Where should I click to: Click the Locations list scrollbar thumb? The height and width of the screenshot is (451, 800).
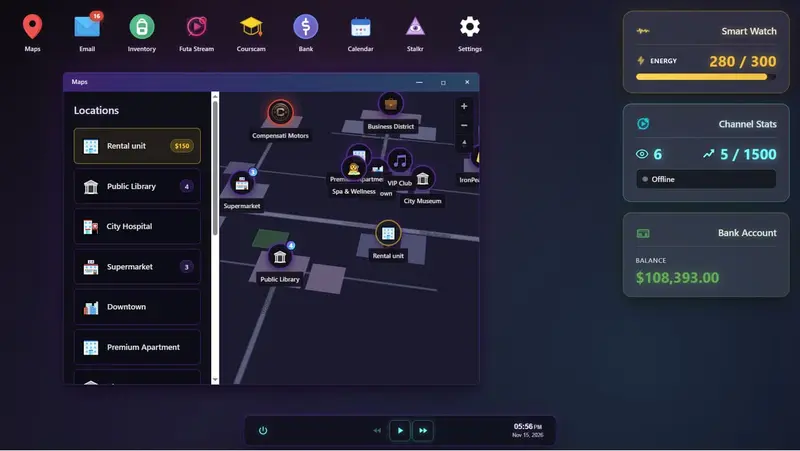[x=215, y=168]
